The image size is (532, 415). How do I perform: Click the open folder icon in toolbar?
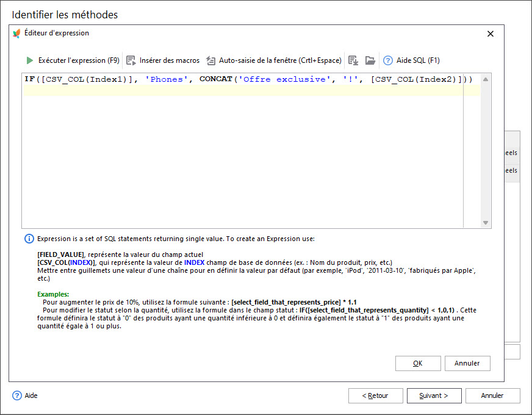[x=370, y=60]
